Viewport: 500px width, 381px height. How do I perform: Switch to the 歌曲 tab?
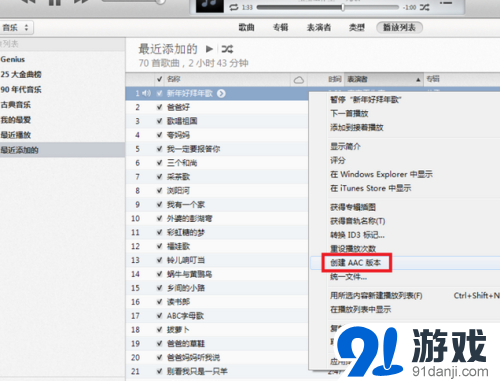tap(246, 27)
